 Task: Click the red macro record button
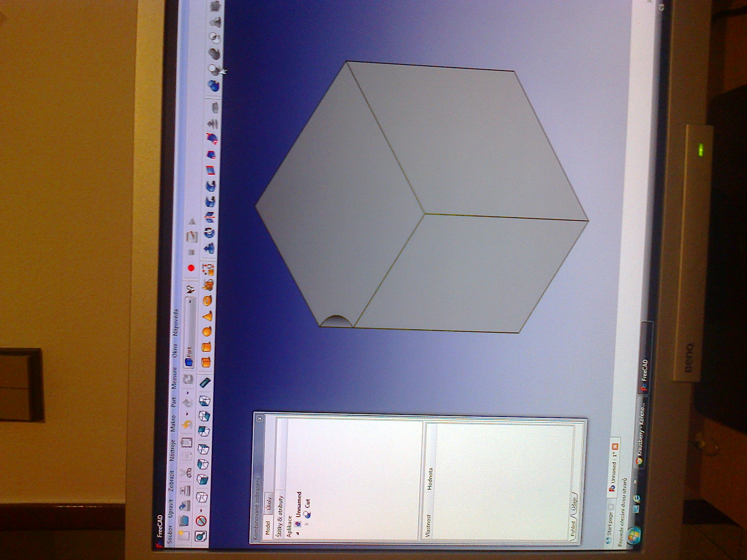point(191,268)
